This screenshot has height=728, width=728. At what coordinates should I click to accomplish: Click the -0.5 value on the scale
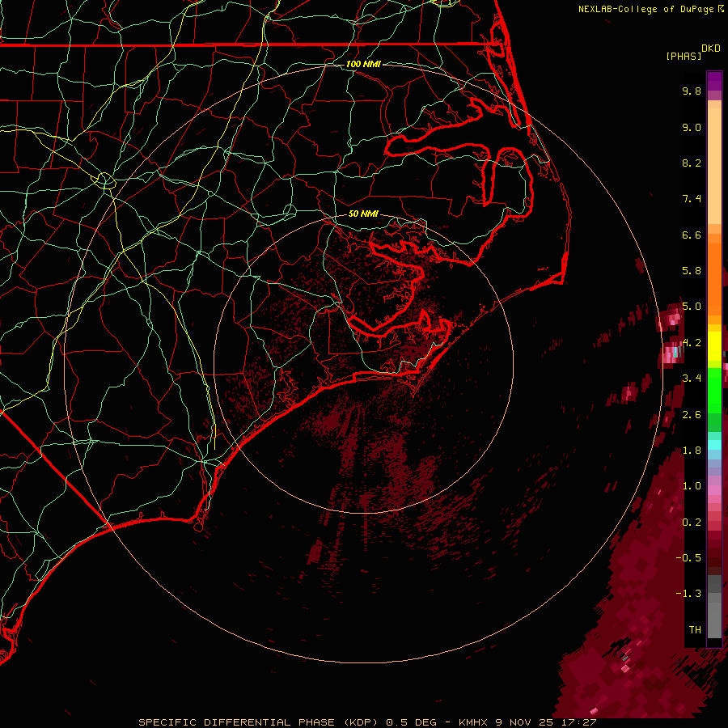click(688, 558)
